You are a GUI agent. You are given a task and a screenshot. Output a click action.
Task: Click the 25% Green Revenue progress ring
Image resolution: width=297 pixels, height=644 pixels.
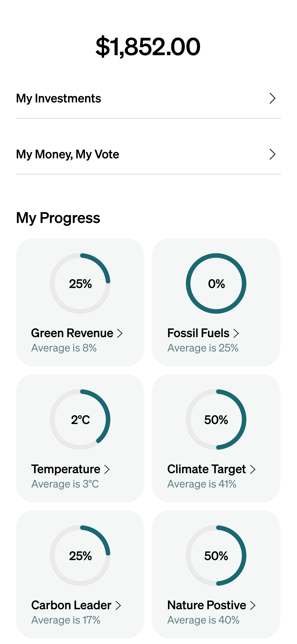coord(80,283)
